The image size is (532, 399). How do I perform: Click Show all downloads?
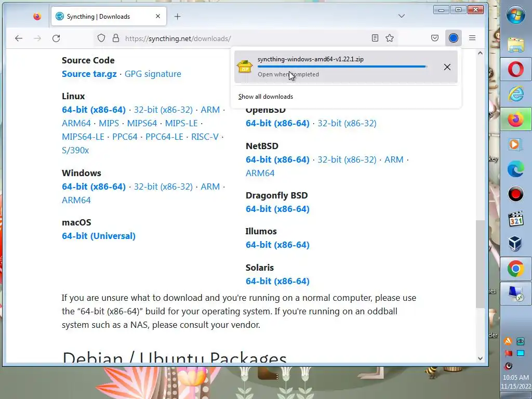[x=265, y=97]
